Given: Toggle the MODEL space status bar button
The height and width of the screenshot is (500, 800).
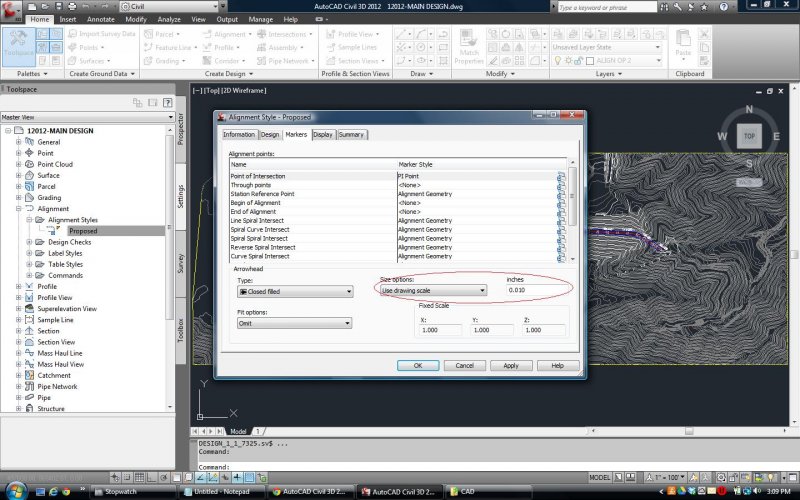Looking at the screenshot, I should (x=601, y=477).
